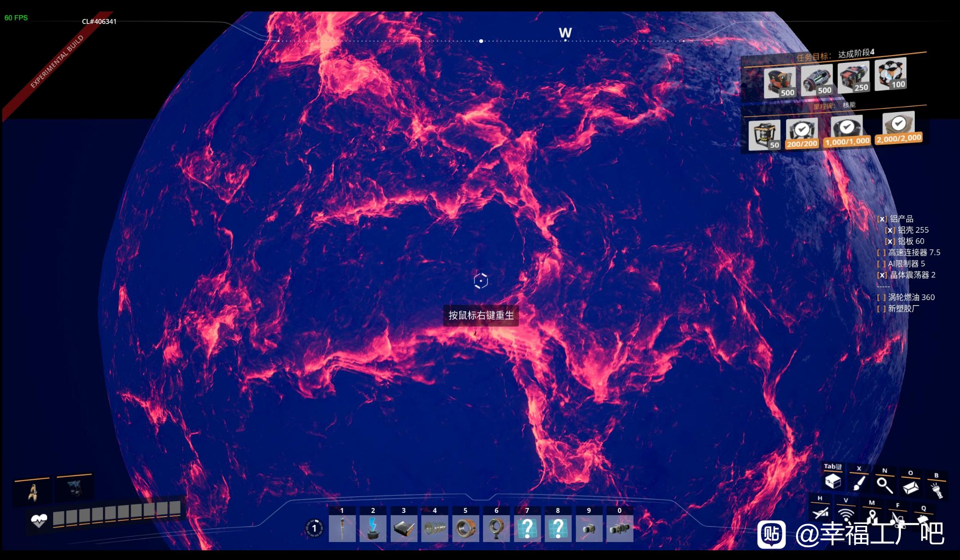Select hotbar slot 3 foundation item

point(404,528)
